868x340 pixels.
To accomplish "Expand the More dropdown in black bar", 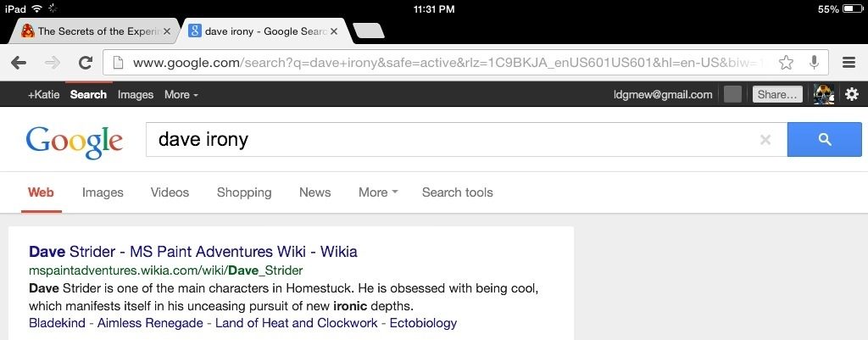I will tap(181, 94).
